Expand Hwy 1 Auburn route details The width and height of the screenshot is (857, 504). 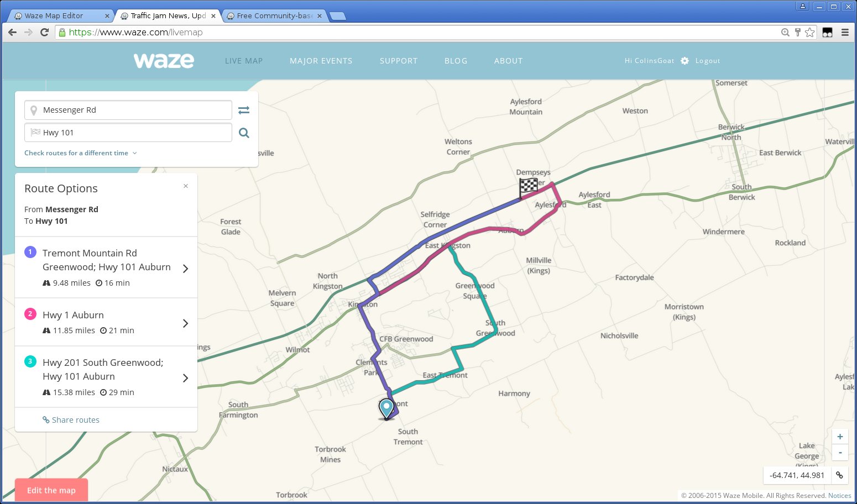point(185,323)
